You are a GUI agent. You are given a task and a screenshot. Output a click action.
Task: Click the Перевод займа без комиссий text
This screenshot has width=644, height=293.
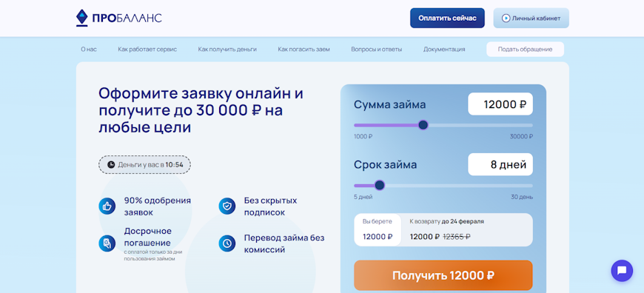pos(284,243)
